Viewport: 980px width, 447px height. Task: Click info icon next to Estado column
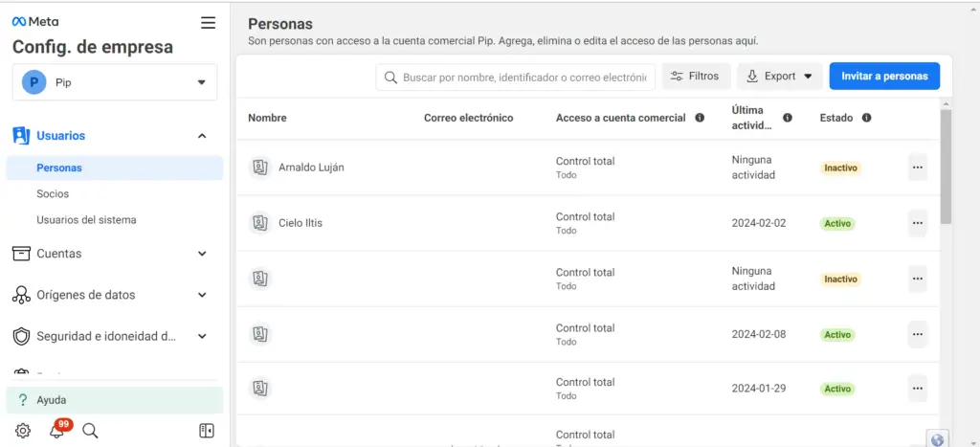(x=866, y=118)
